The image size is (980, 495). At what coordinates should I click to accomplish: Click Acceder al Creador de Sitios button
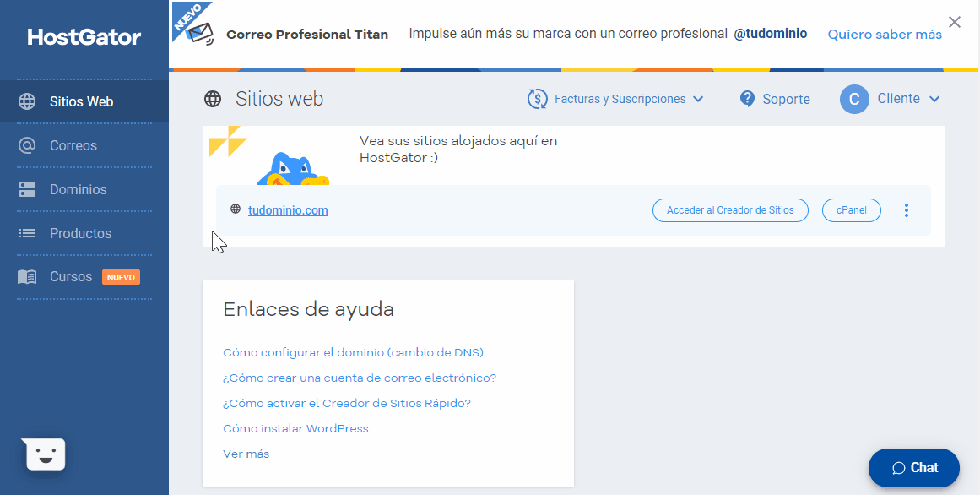(730, 210)
